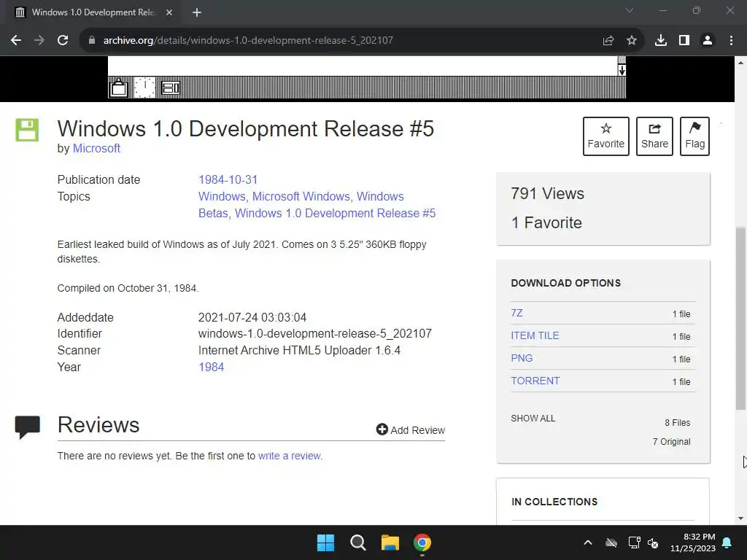Favorite this archive item
Screen dimensions: 747x560
(x=606, y=136)
